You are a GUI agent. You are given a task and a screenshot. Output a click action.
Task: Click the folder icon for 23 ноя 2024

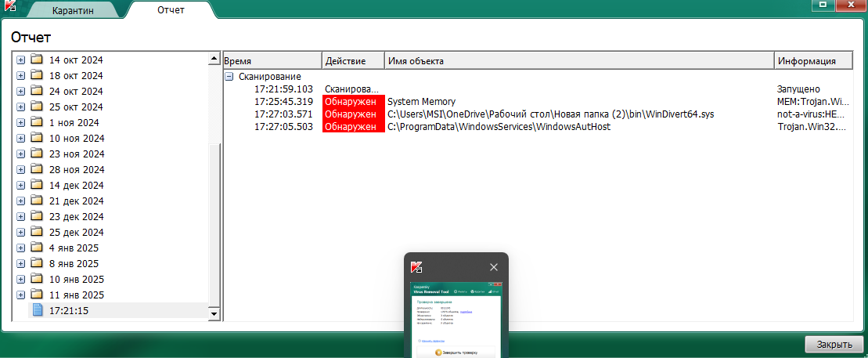point(37,153)
